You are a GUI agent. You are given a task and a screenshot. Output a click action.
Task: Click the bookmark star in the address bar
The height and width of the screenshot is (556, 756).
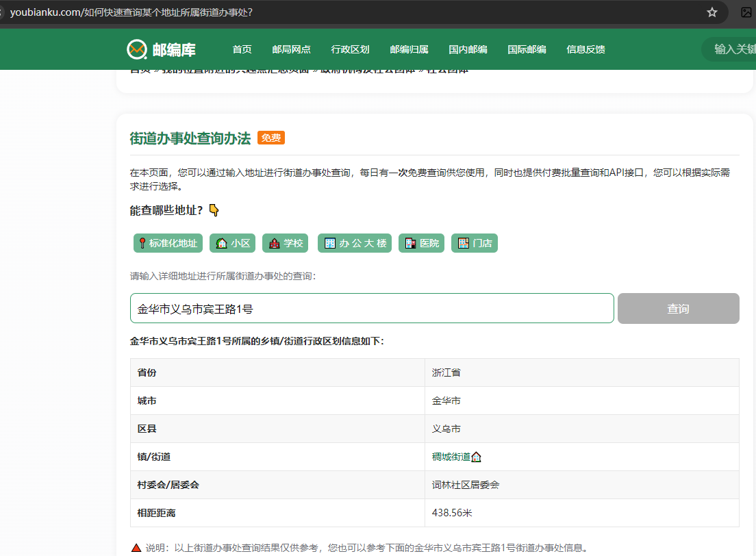[711, 12]
